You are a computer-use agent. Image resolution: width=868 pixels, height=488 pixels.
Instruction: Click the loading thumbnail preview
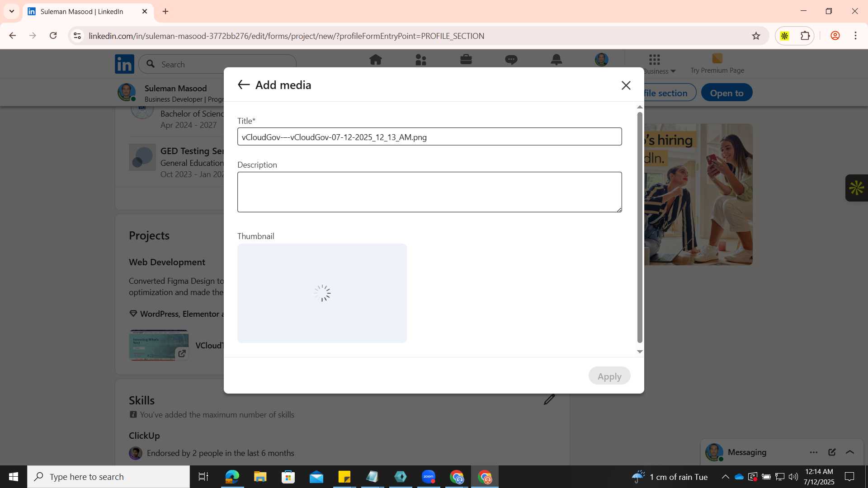tap(322, 293)
